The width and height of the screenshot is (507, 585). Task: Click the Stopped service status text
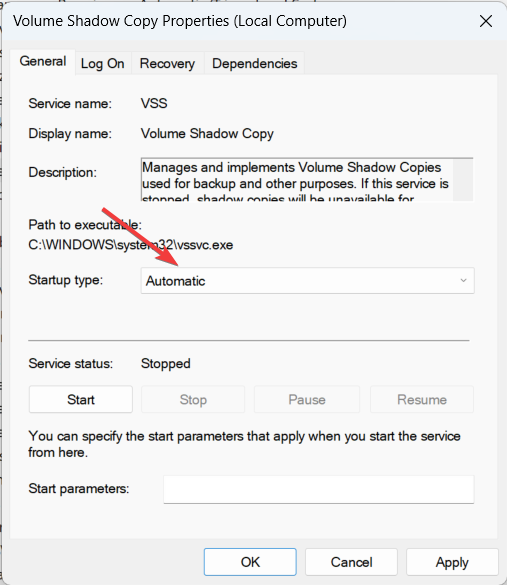(x=166, y=364)
